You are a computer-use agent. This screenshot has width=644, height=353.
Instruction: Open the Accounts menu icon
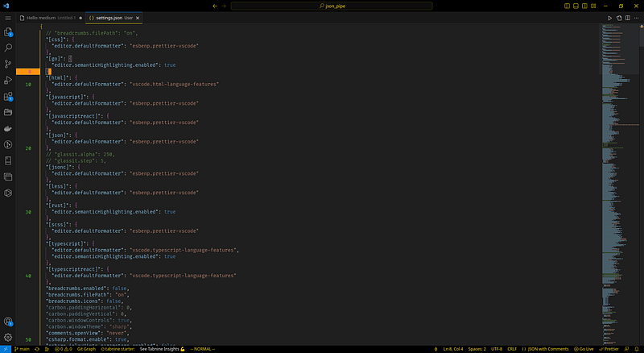click(8, 322)
